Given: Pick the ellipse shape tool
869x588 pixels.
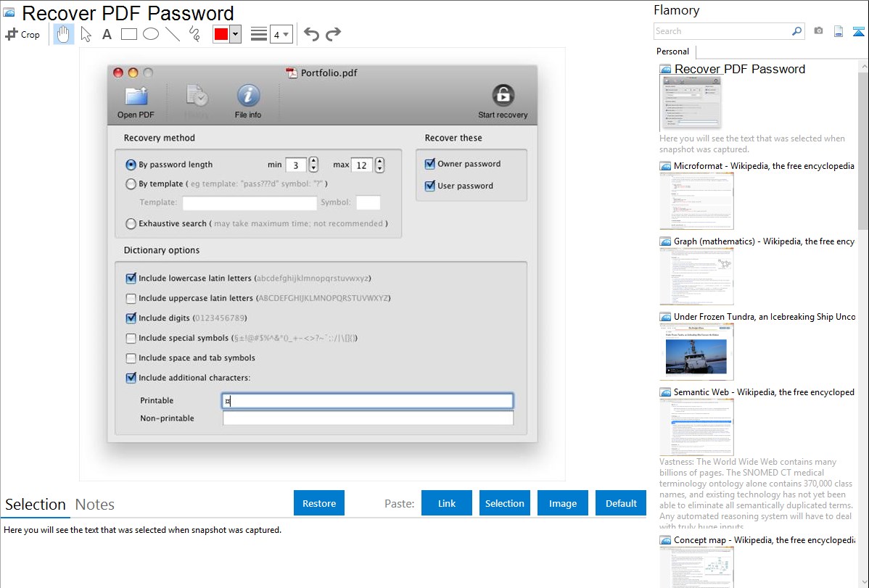Looking at the screenshot, I should pos(151,34).
